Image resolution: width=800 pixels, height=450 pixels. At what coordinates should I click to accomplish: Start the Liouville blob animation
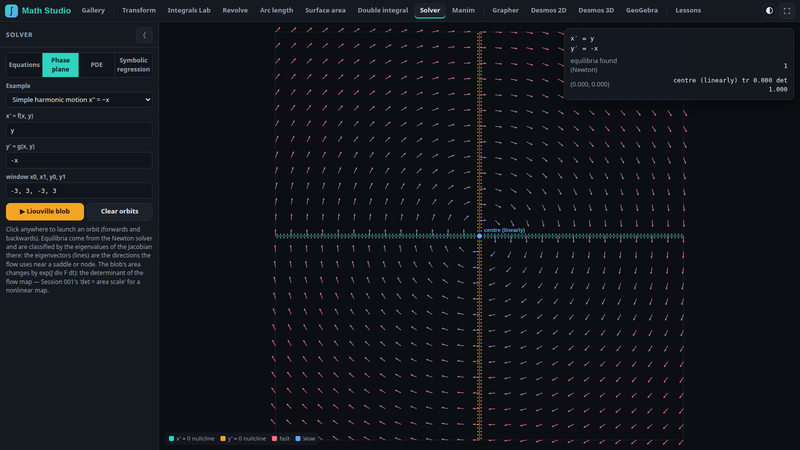45,212
